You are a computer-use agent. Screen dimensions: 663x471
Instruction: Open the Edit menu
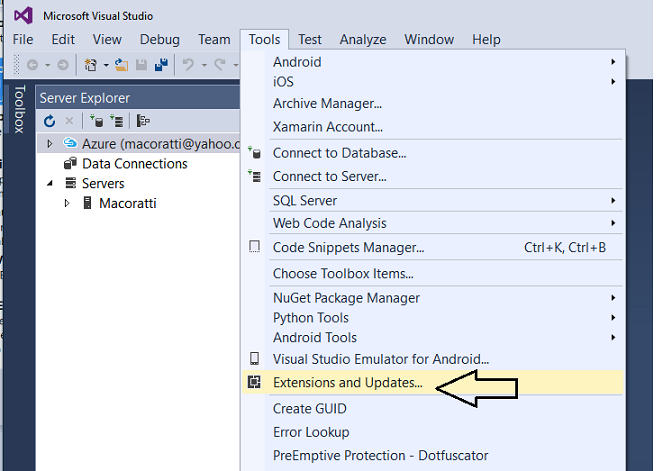(63, 39)
